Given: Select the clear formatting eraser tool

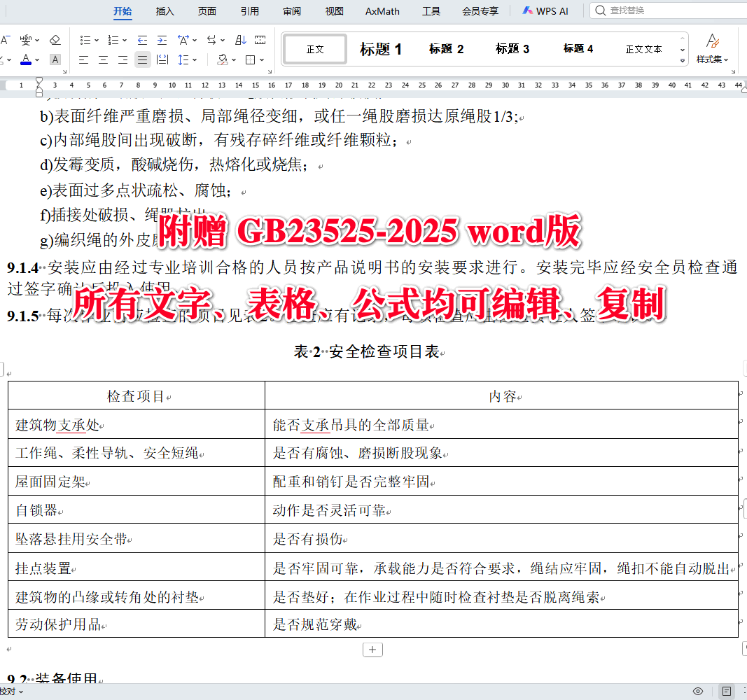Looking at the screenshot, I should (55, 40).
